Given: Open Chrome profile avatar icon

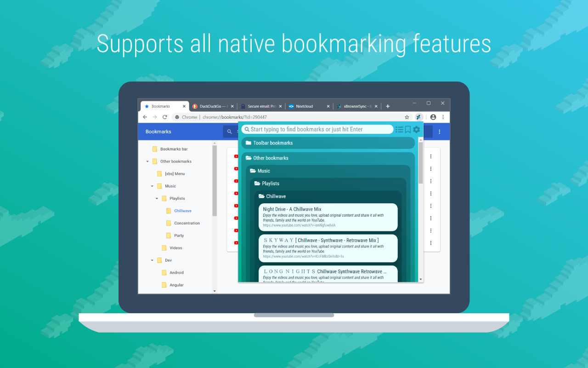Looking at the screenshot, I should pyautogui.click(x=433, y=117).
